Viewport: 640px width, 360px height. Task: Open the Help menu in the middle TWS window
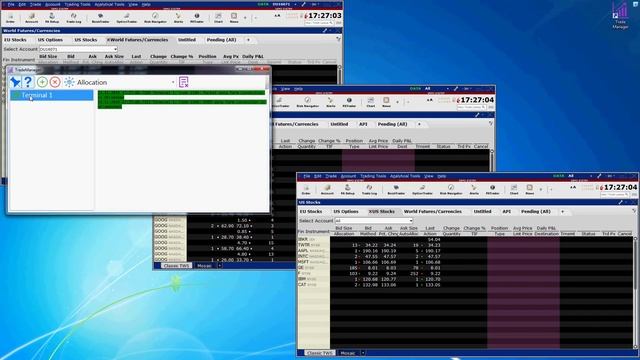298,89
